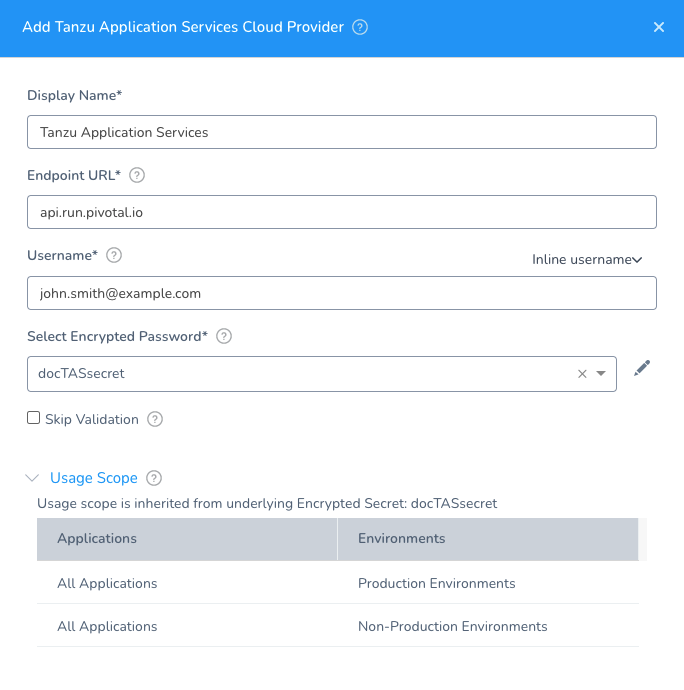Enable the Skip Validation checkbox
Screen dimensions: 684x690
[33, 418]
